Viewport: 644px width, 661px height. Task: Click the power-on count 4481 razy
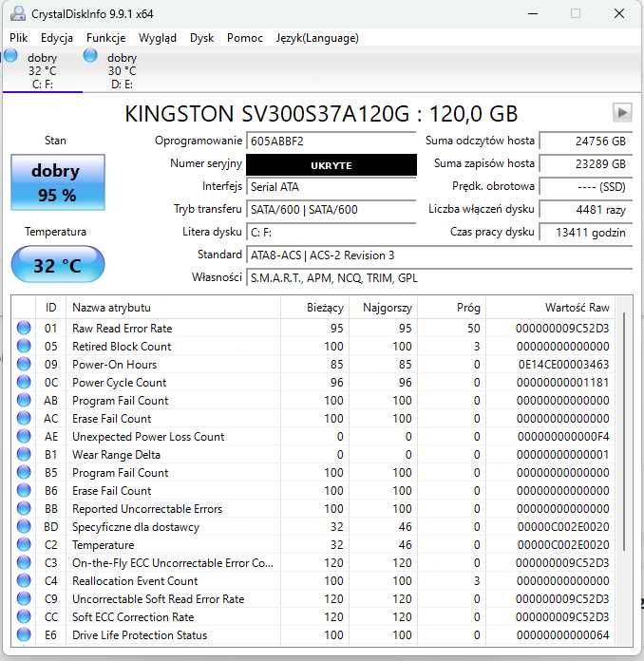click(x=586, y=209)
